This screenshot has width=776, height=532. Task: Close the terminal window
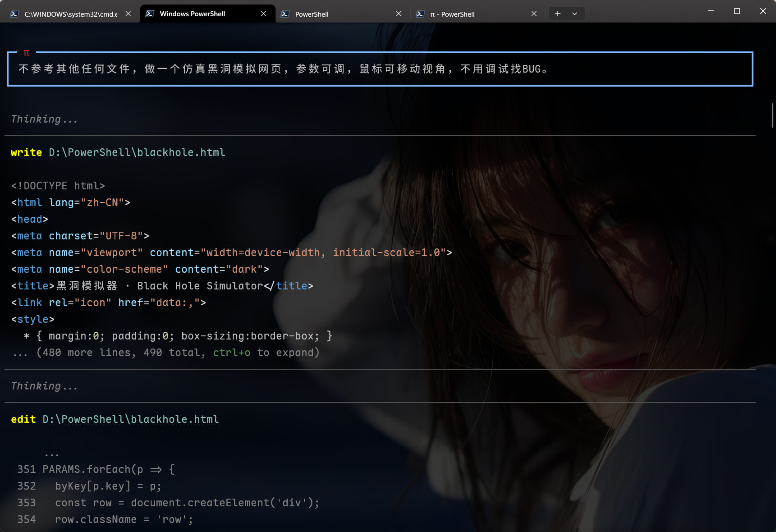coord(763,11)
